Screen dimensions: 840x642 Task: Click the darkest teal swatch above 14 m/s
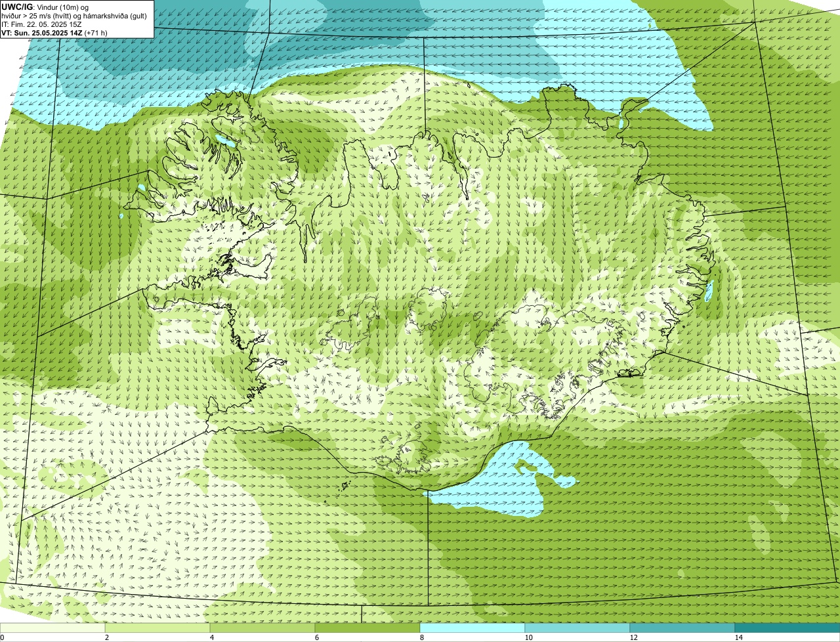[787, 628]
